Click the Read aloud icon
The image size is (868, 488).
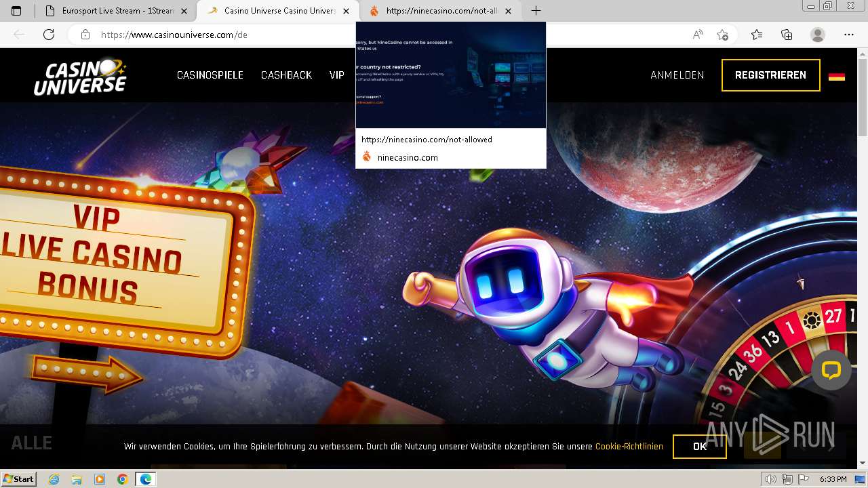(x=697, y=35)
